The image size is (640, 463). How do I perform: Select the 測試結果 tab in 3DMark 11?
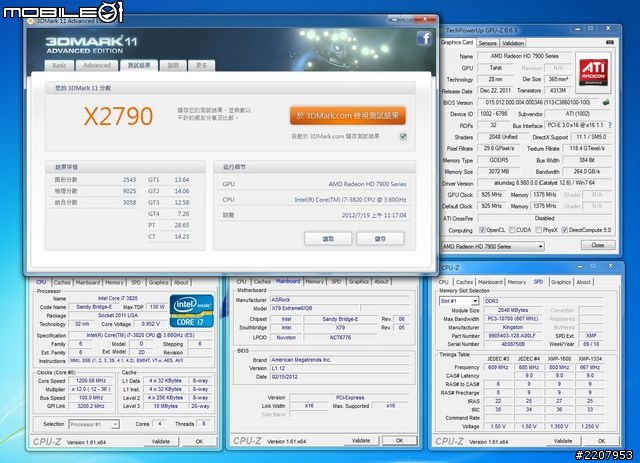coord(139,65)
